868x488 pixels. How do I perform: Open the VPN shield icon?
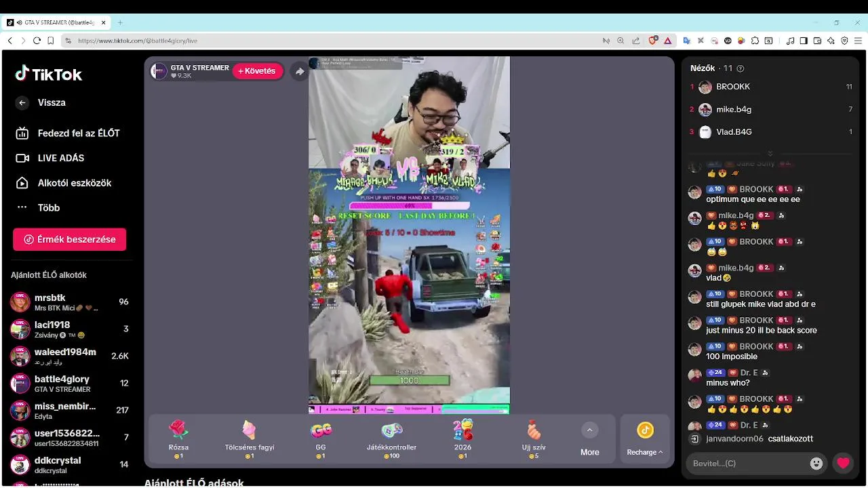(844, 41)
